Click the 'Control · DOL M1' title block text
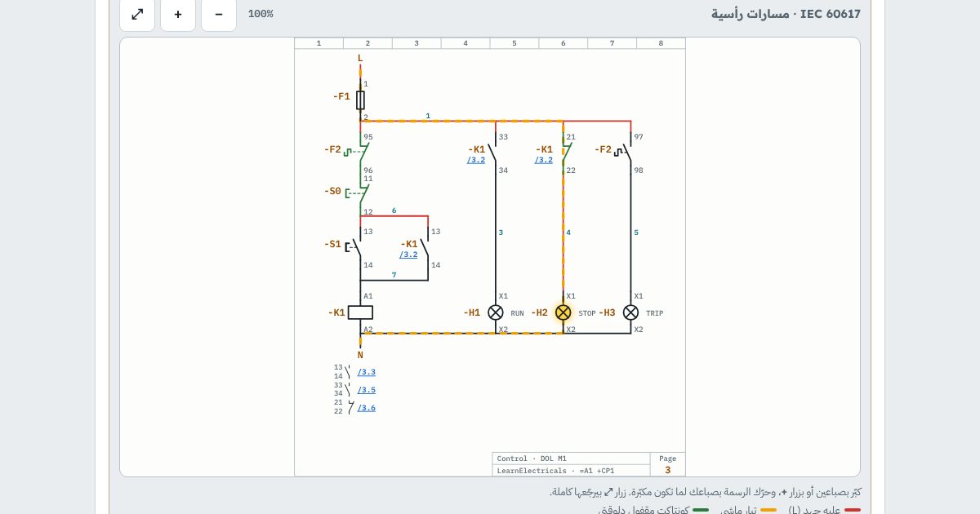The image size is (980, 514). tap(532, 459)
